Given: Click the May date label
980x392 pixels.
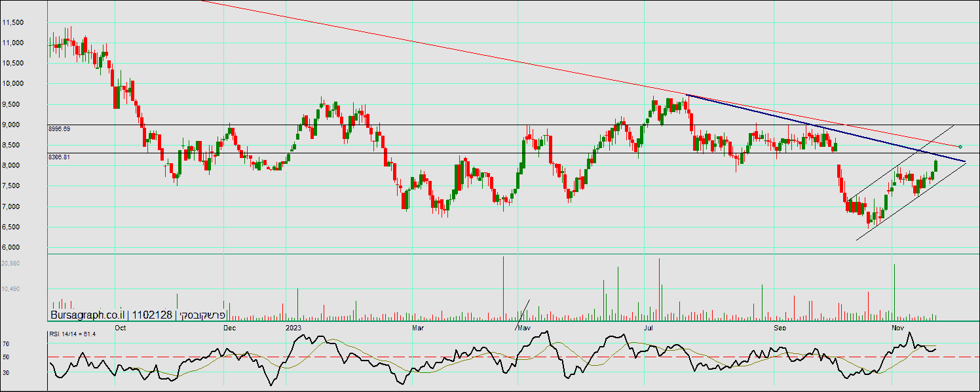Looking at the screenshot, I should click(x=525, y=326).
